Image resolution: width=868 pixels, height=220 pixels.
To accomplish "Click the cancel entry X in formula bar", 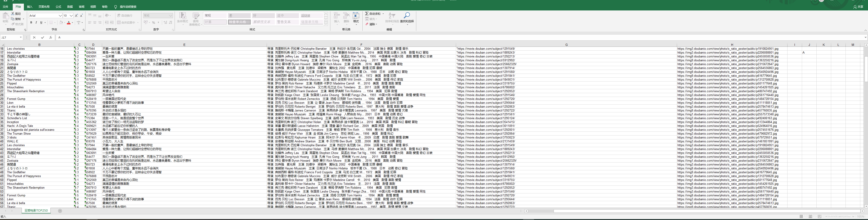I will pos(34,37).
